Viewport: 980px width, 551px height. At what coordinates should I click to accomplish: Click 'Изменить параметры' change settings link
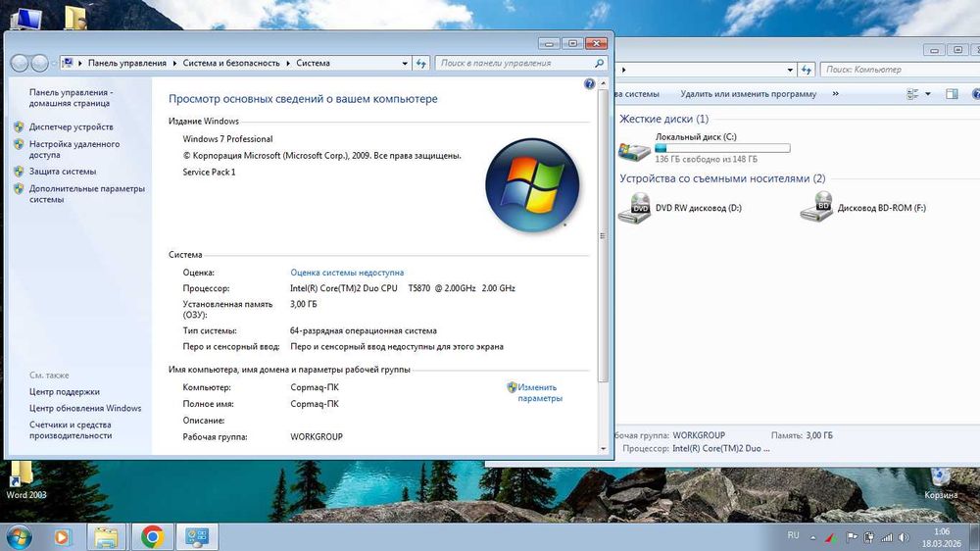tap(540, 393)
